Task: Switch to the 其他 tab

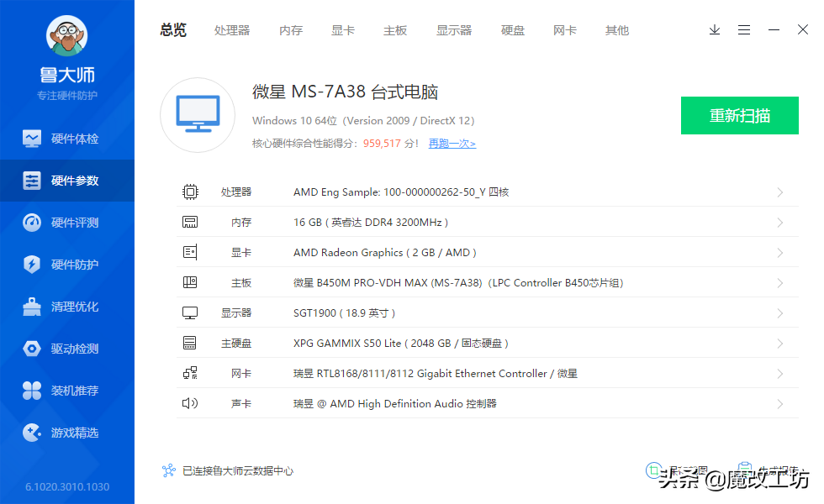Action: [617, 30]
